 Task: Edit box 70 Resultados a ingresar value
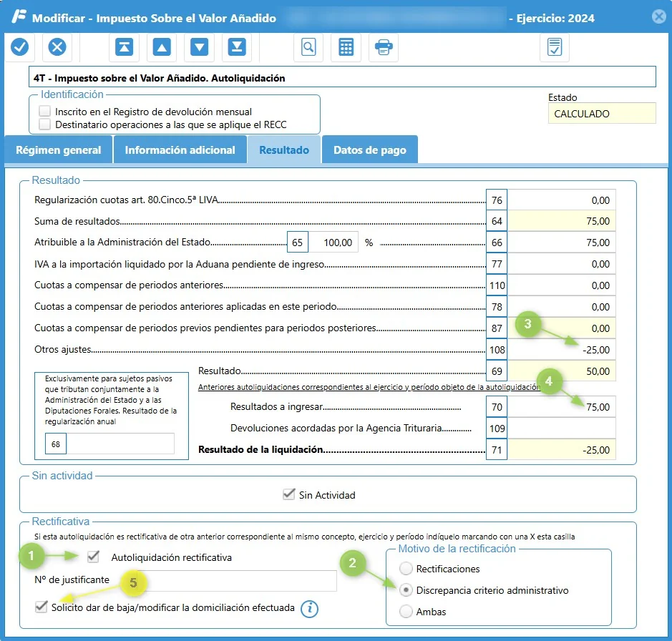tap(561, 406)
